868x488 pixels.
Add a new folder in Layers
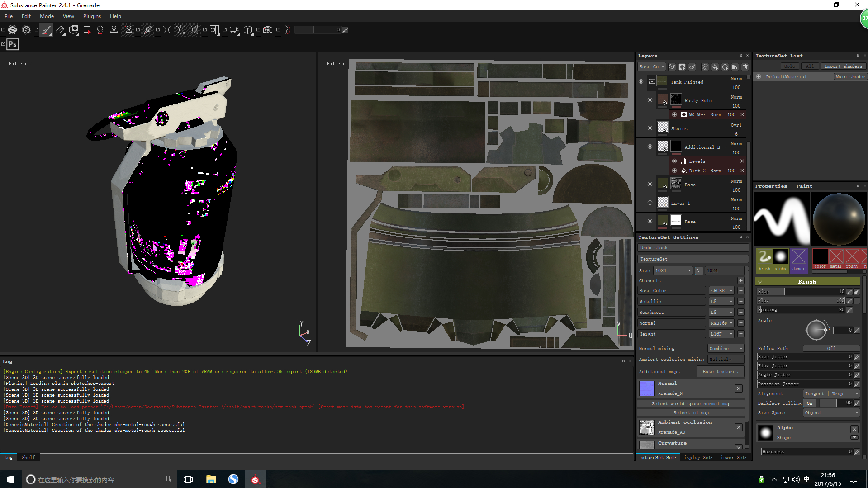coord(735,67)
